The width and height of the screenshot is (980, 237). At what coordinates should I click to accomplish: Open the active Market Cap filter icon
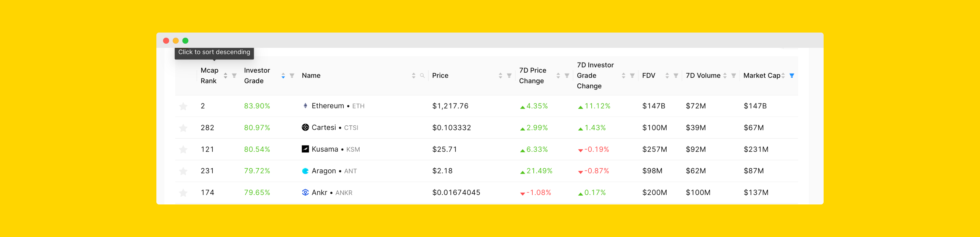(x=792, y=76)
